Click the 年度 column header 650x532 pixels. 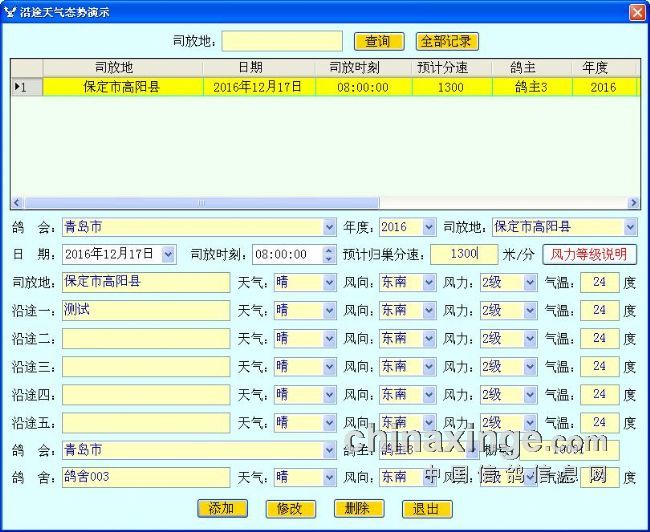coord(604,68)
